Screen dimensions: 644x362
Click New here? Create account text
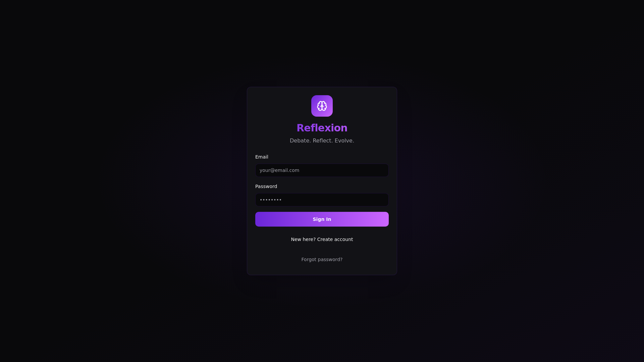(x=322, y=239)
